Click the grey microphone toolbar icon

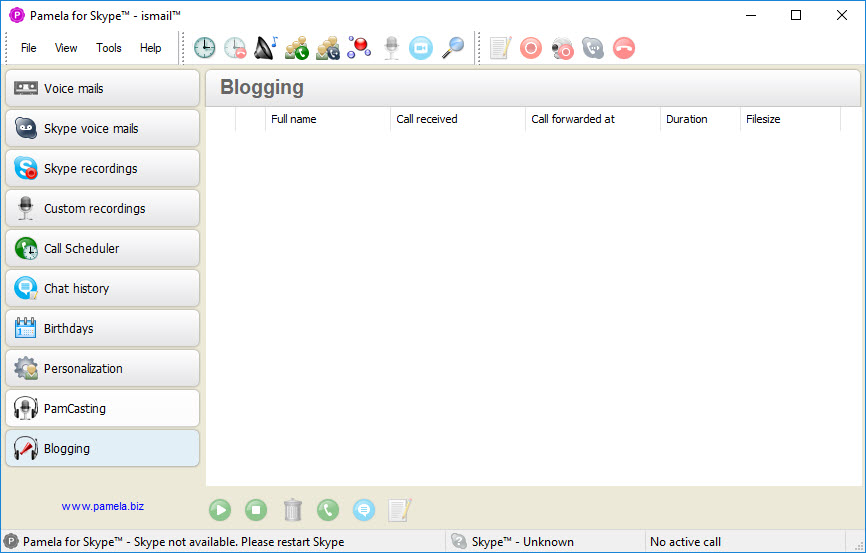coord(392,48)
